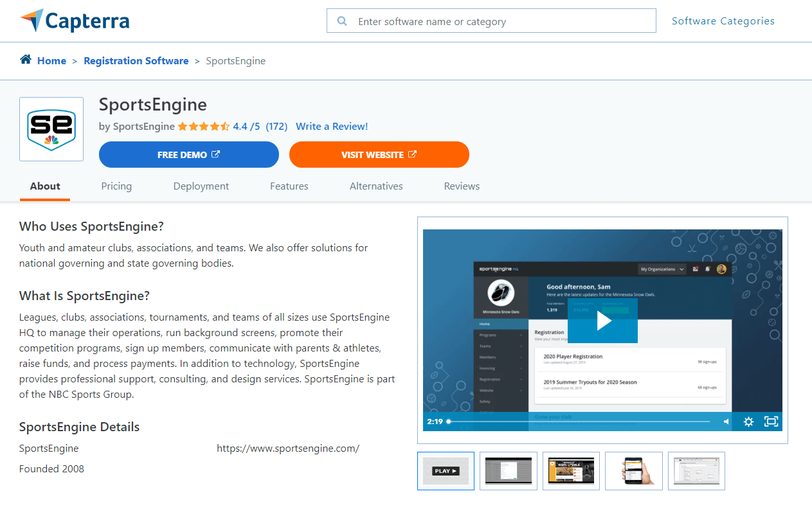Viewport: 812px width, 516px height.
Task: Click the video time 2:19
Action: (x=435, y=422)
